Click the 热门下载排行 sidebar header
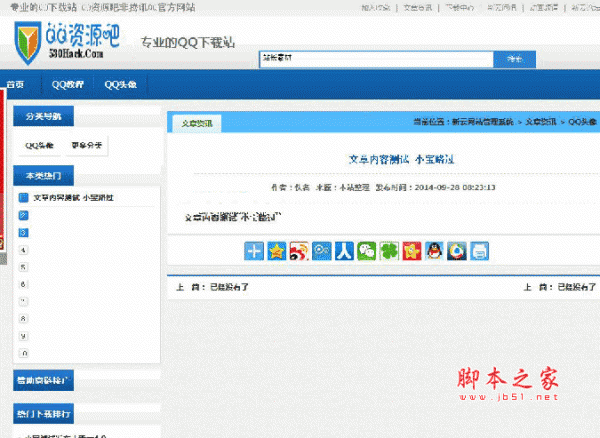This screenshot has width=600, height=438. 43,414
